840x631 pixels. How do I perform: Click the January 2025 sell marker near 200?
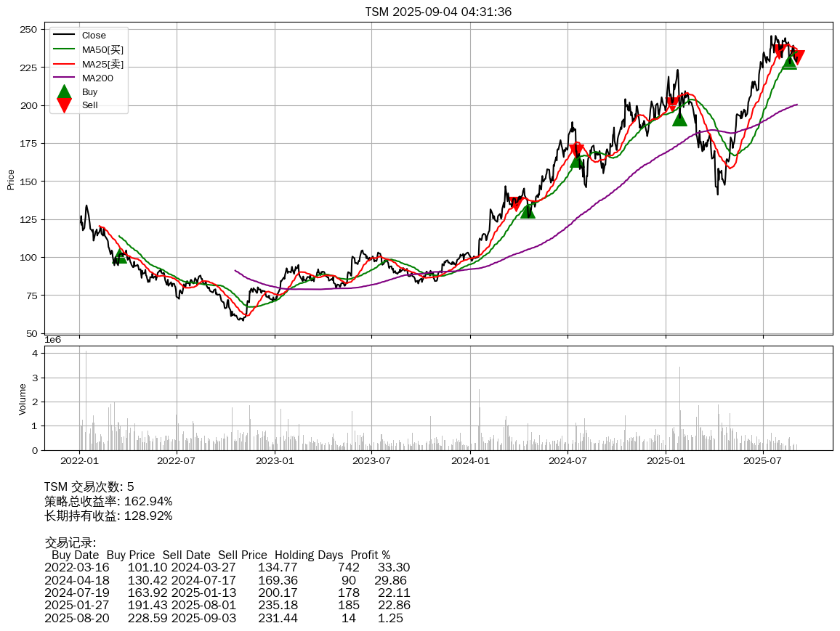click(672, 104)
